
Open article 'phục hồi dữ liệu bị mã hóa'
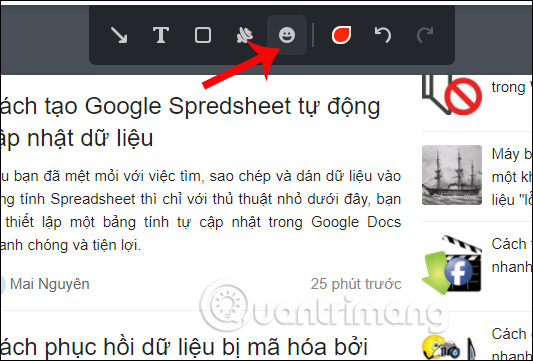coord(184,346)
